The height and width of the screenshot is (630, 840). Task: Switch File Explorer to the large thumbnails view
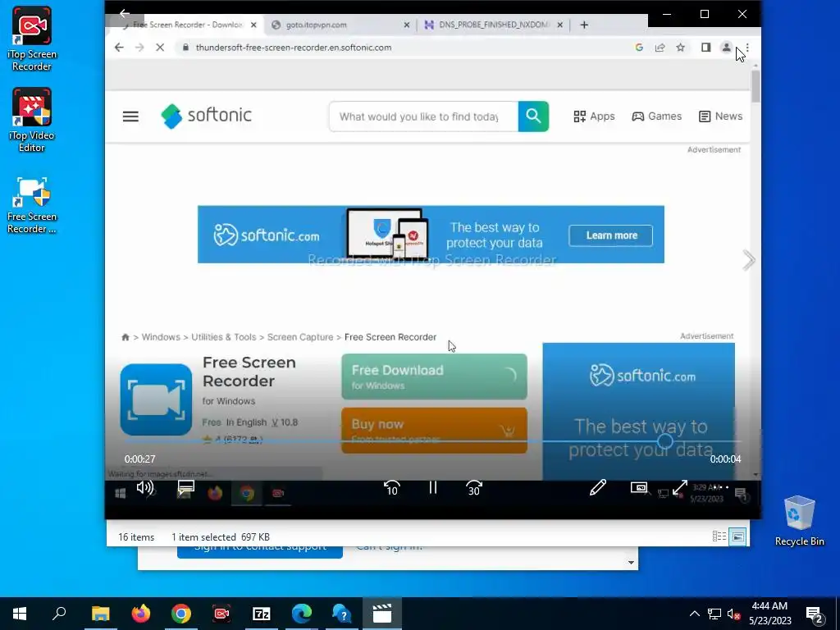[737, 536]
